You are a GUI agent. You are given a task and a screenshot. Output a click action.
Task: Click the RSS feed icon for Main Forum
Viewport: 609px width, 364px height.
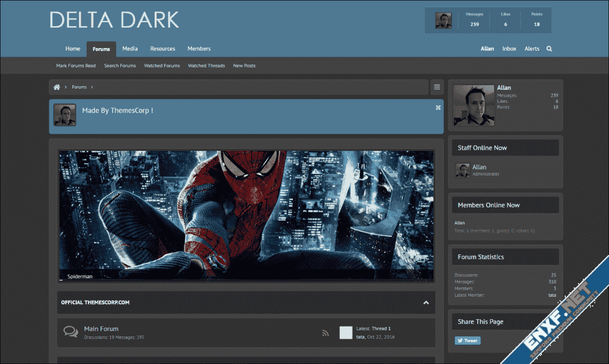pyautogui.click(x=325, y=333)
